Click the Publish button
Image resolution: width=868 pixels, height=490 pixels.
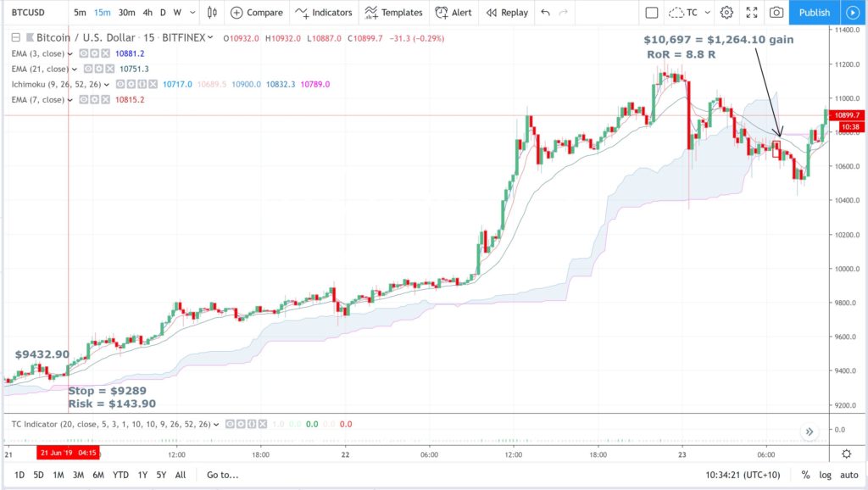pos(815,12)
